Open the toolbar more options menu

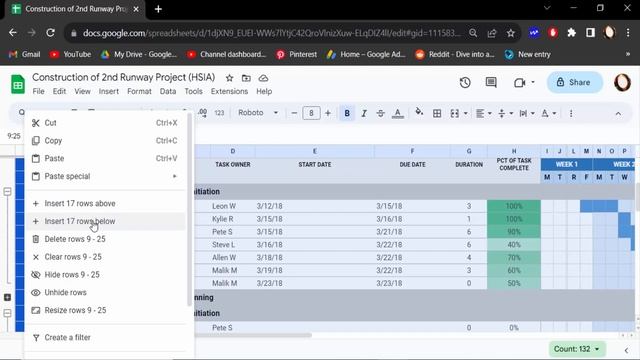[571, 113]
